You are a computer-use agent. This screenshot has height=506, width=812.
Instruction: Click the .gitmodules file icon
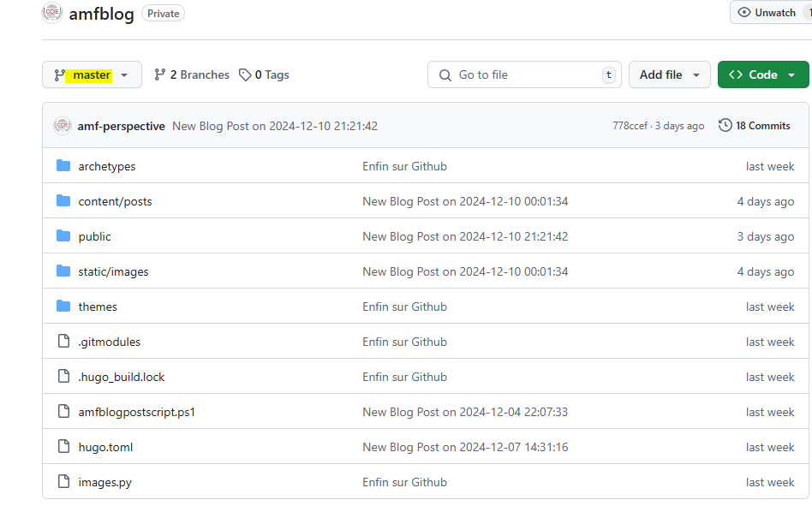(63, 342)
